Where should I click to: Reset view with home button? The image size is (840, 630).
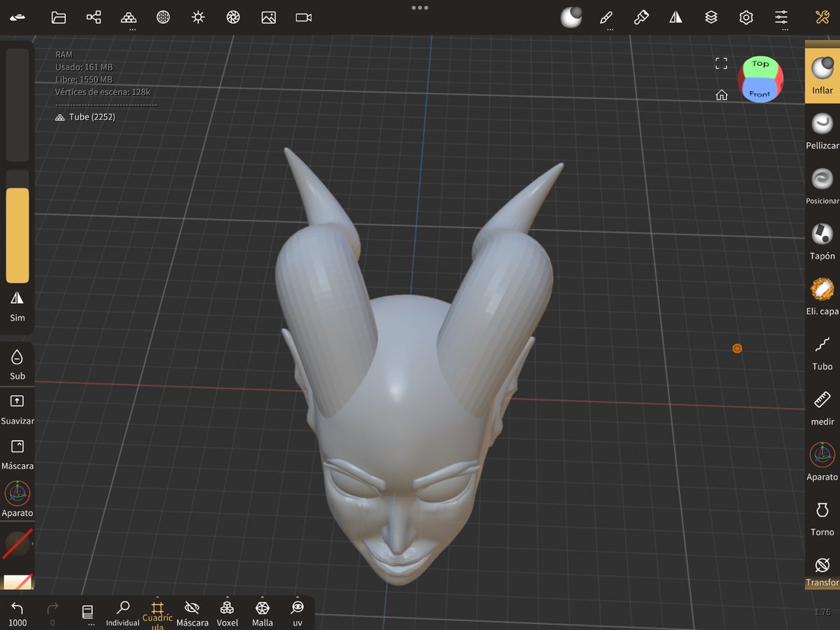tap(721, 95)
